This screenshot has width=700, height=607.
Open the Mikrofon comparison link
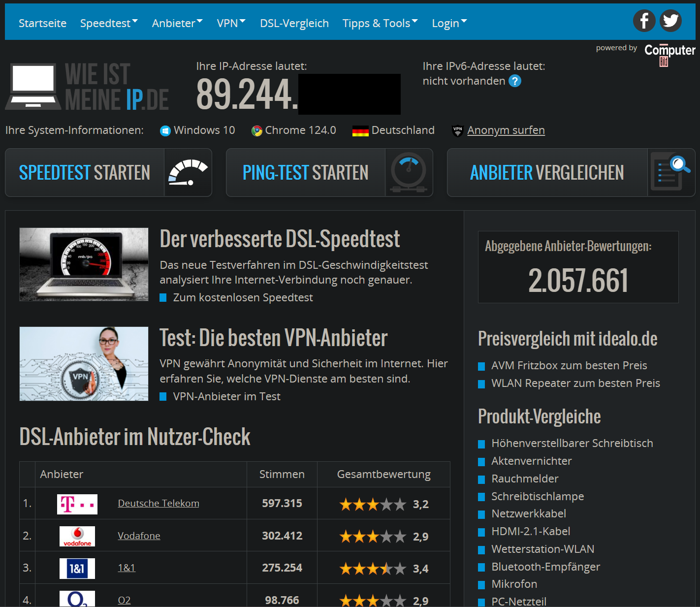tap(514, 584)
